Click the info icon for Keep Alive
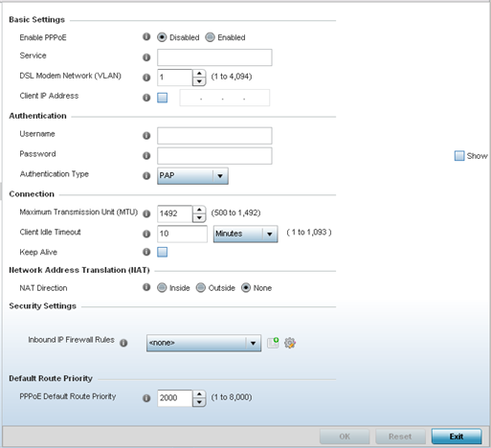 click(x=146, y=252)
